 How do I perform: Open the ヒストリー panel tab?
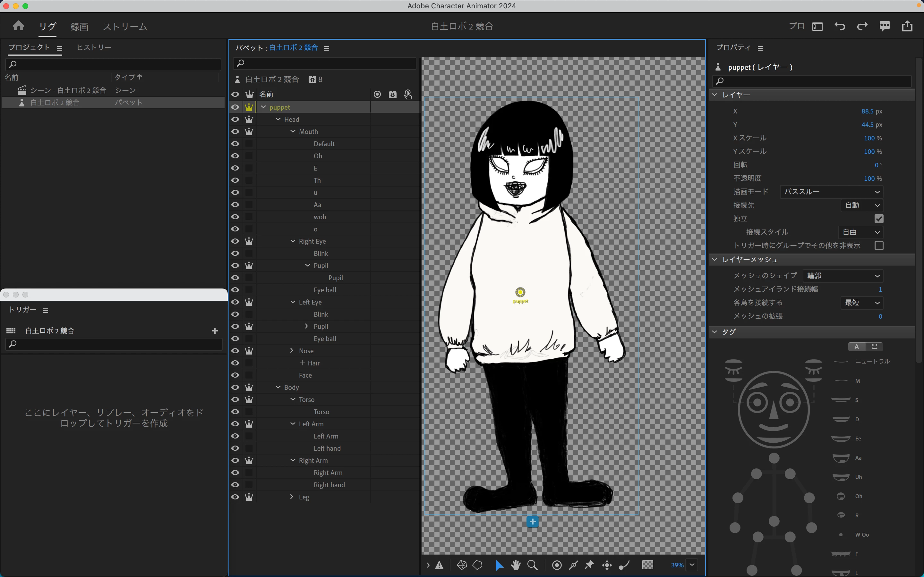pos(94,47)
